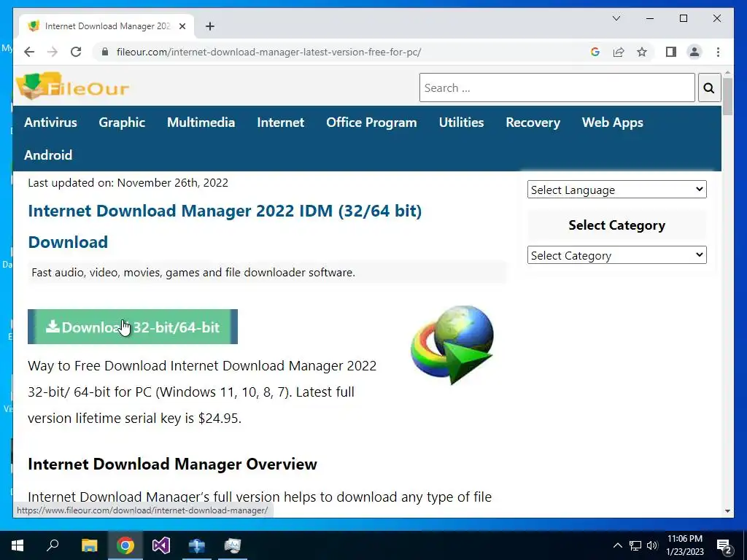Open the Chrome side panel icon
The width and height of the screenshot is (747, 560).
click(x=671, y=52)
